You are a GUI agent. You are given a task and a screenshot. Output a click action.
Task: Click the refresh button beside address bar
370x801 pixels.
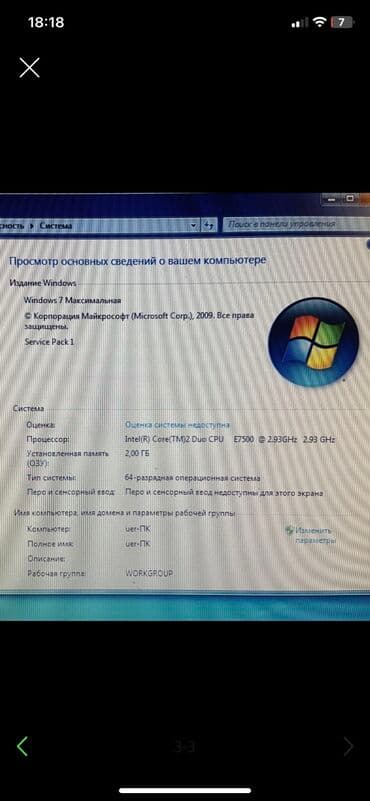click(208, 225)
